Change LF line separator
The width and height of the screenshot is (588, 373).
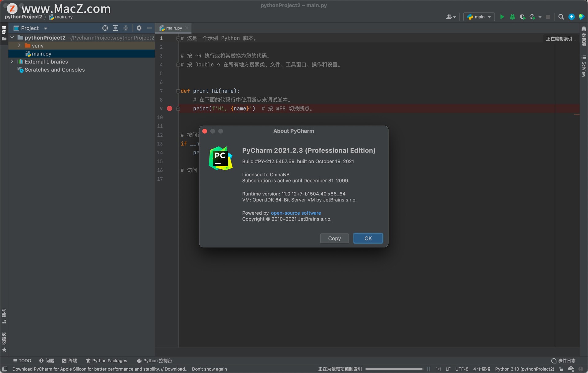[448, 369]
